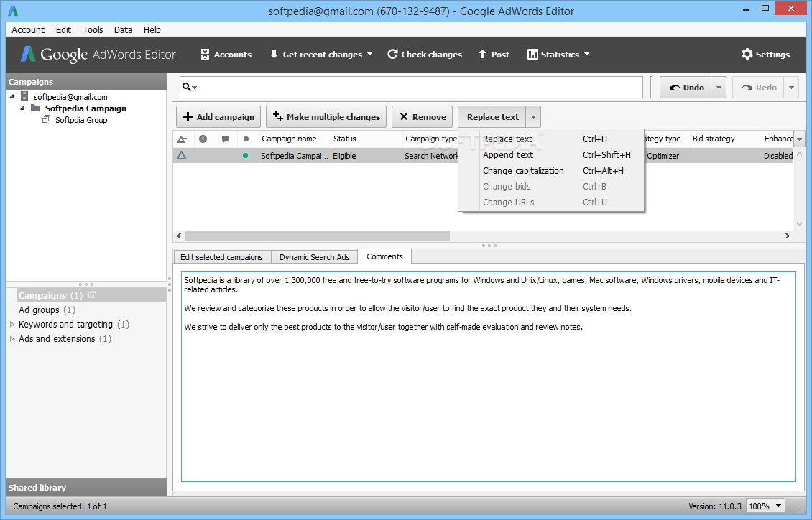Open the Help menu
812x520 pixels.
coord(152,30)
